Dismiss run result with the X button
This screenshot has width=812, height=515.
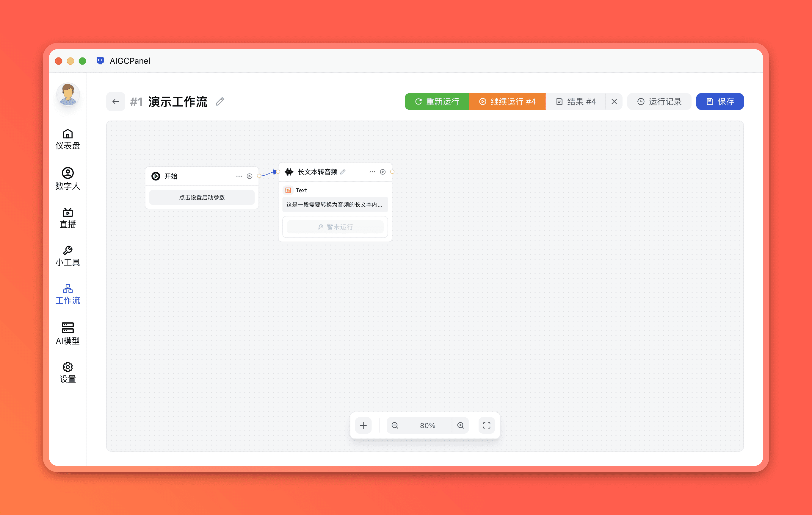(614, 102)
